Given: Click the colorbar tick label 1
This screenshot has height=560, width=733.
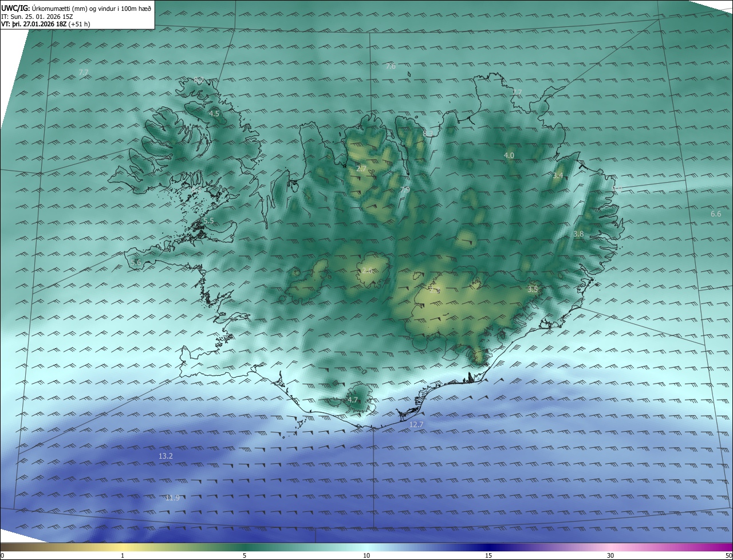Looking at the screenshot, I should coord(123,556).
